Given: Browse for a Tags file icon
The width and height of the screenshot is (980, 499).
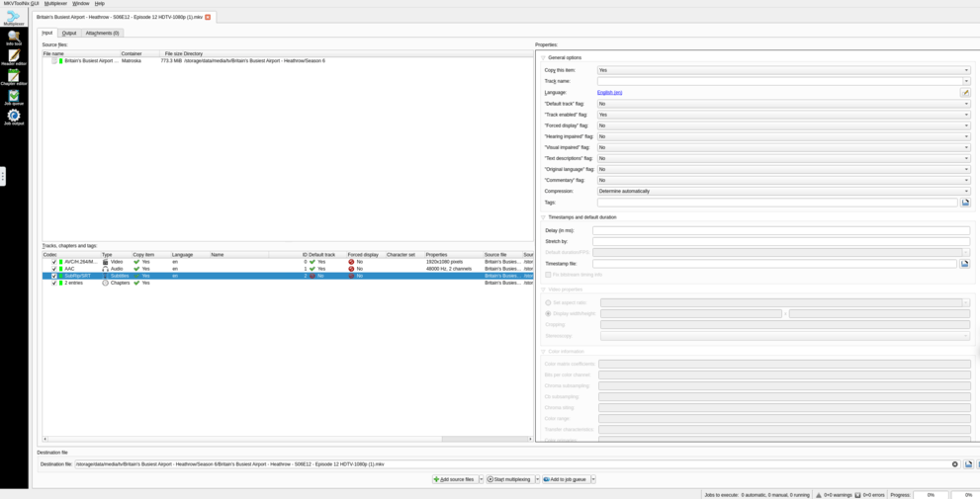Looking at the screenshot, I should 965,203.
